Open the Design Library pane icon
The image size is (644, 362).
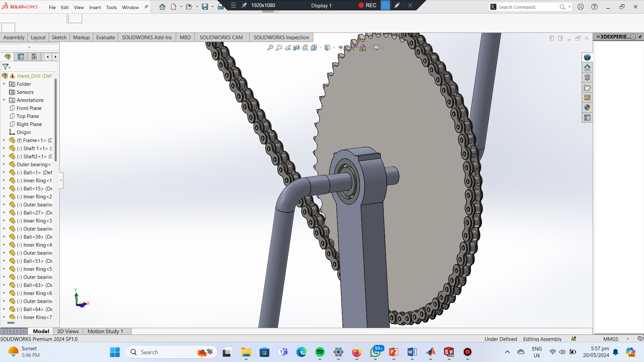587,77
